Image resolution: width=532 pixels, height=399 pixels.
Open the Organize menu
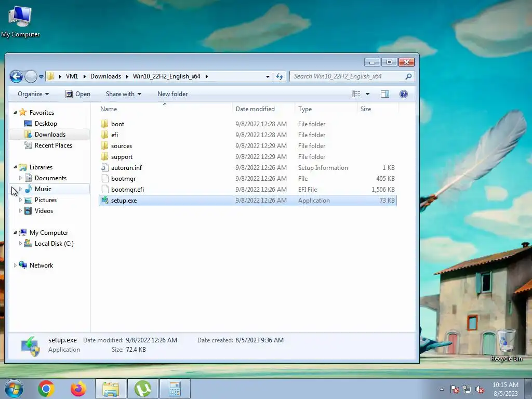coord(33,94)
